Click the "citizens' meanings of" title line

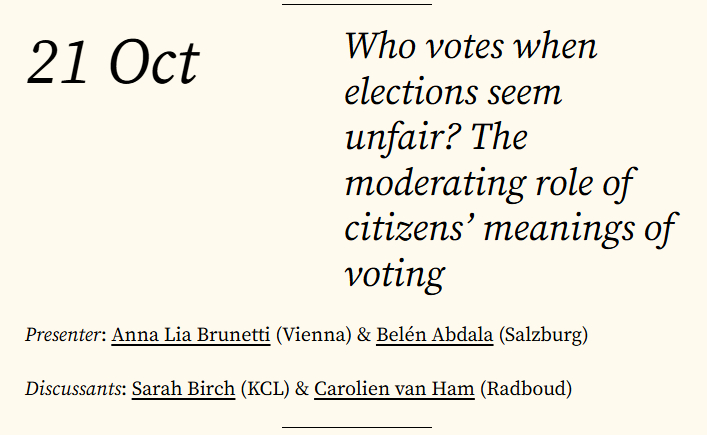point(510,229)
